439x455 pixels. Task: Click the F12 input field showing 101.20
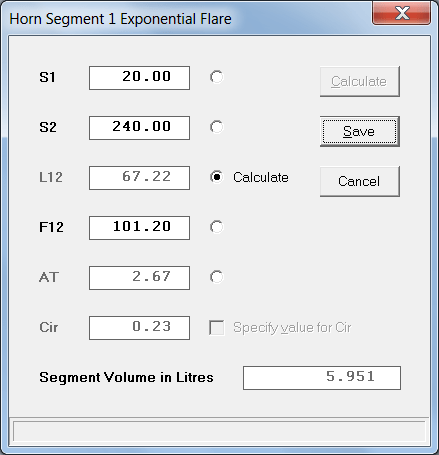[139, 228]
